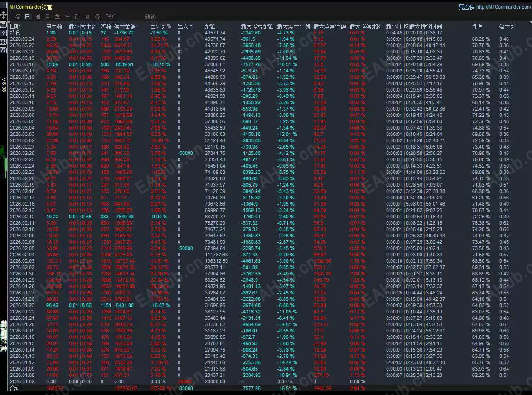Click balance 49571.74 in 持仓 row

(215, 33)
